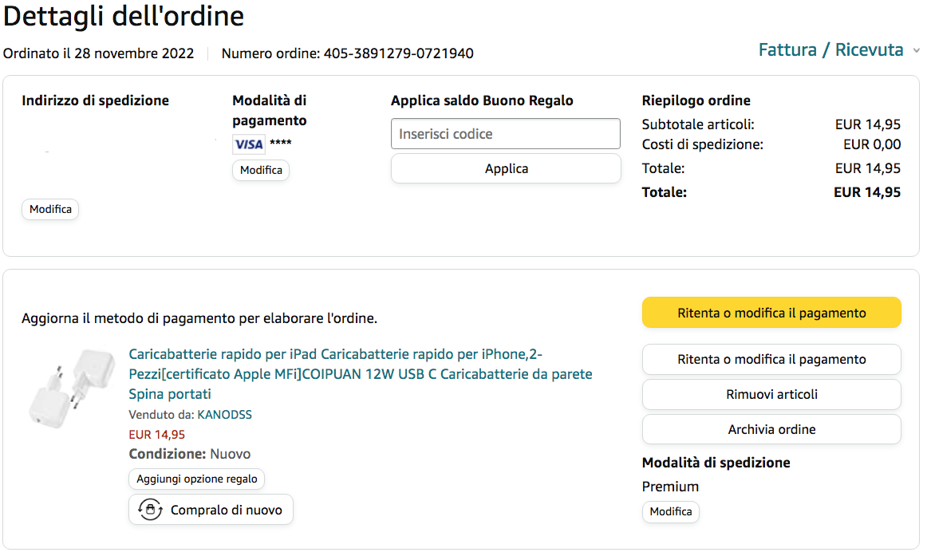Open the Caricabatterie rapido product title link

pyautogui.click(x=360, y=374)
